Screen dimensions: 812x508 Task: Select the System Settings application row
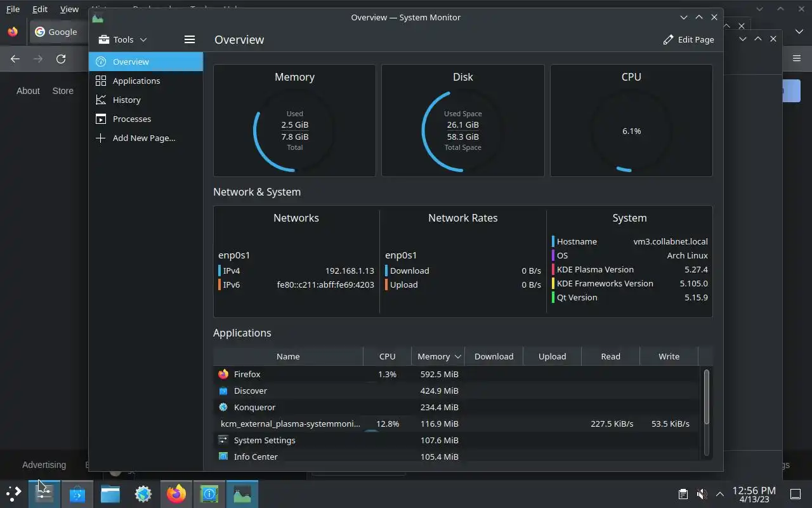tap(457, 440)
